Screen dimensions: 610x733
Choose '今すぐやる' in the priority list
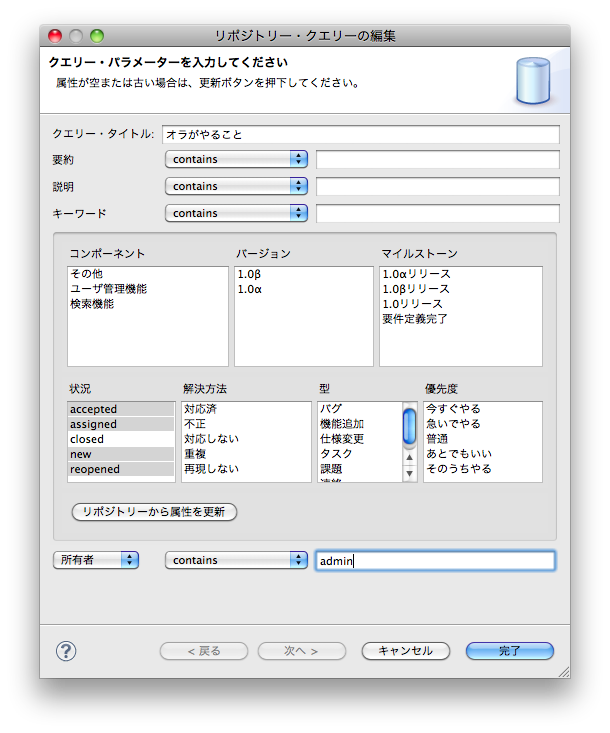(453, 409)
